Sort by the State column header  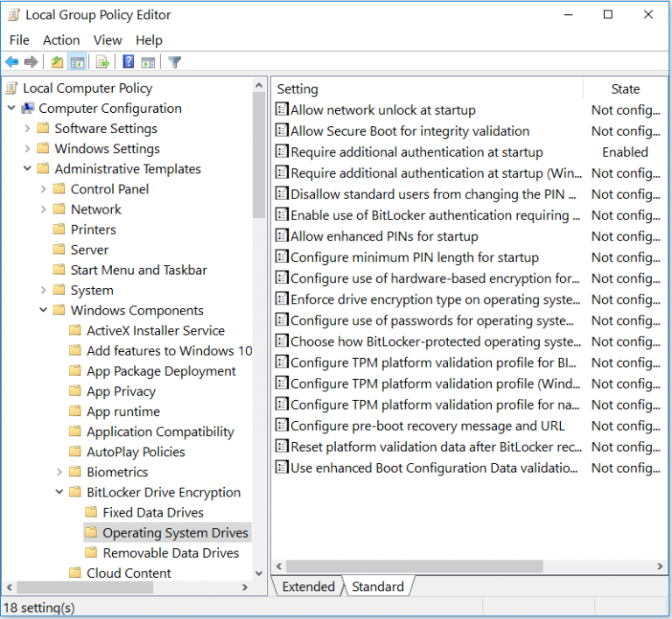tap(626, 88)
